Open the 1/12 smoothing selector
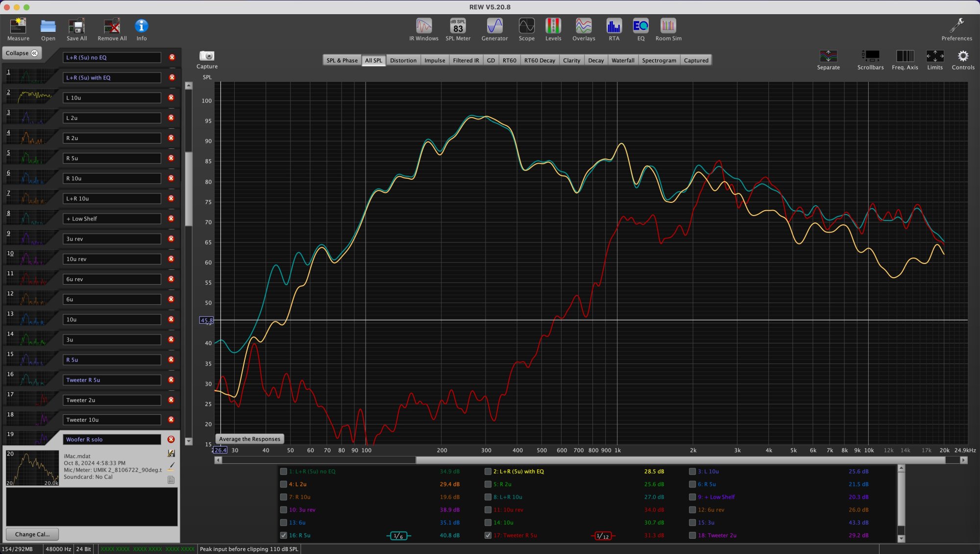The height and width of the screenshot is (554, 980). click(603, 536)
